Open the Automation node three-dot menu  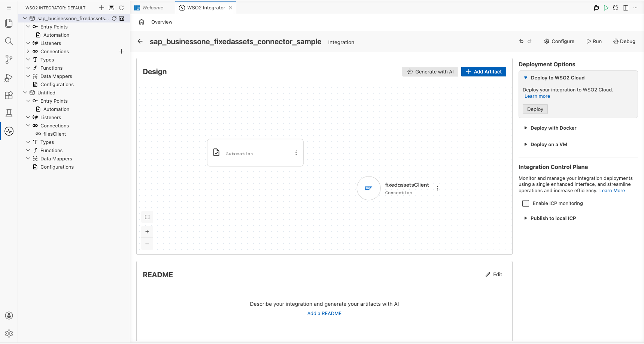click(296, 153)
